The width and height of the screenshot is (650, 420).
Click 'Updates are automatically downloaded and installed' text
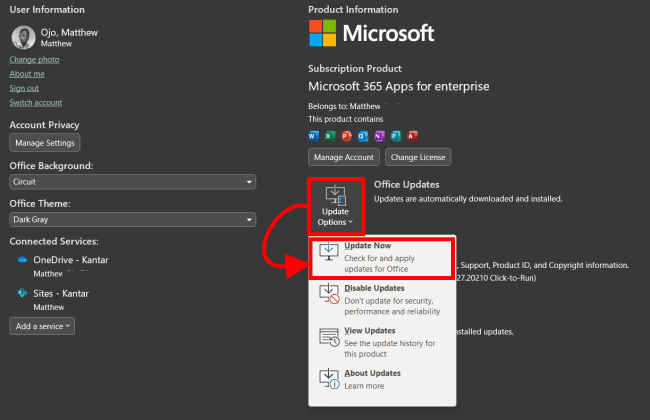pyautogui.click(x=468, y=199)
